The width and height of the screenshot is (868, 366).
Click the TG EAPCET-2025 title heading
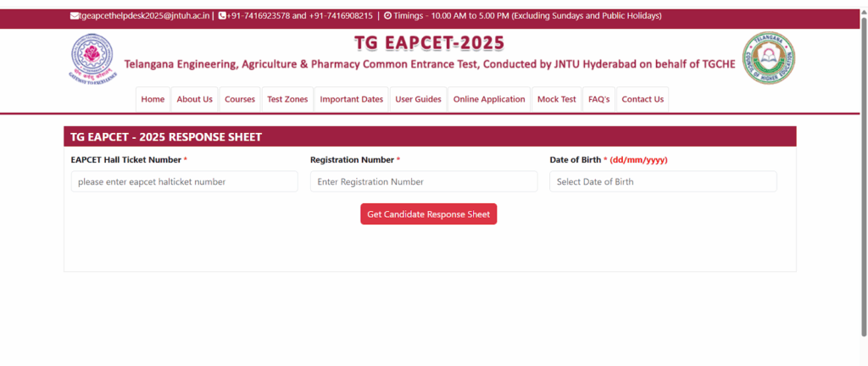coord(429,43)
